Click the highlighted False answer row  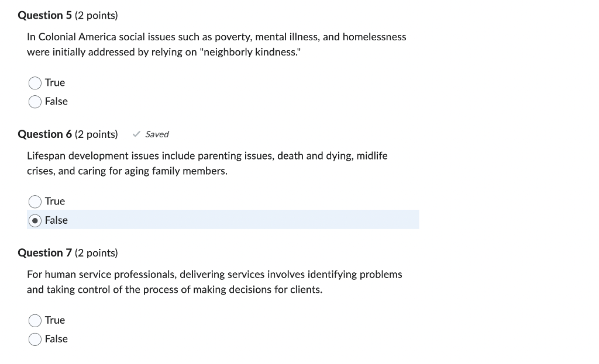(222, 220)
